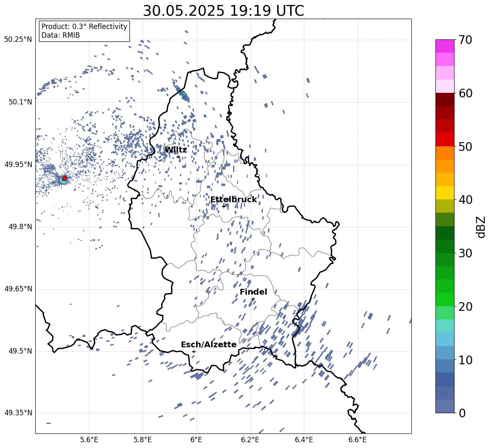Click the 50.25°N latitude label

(18, 40)
